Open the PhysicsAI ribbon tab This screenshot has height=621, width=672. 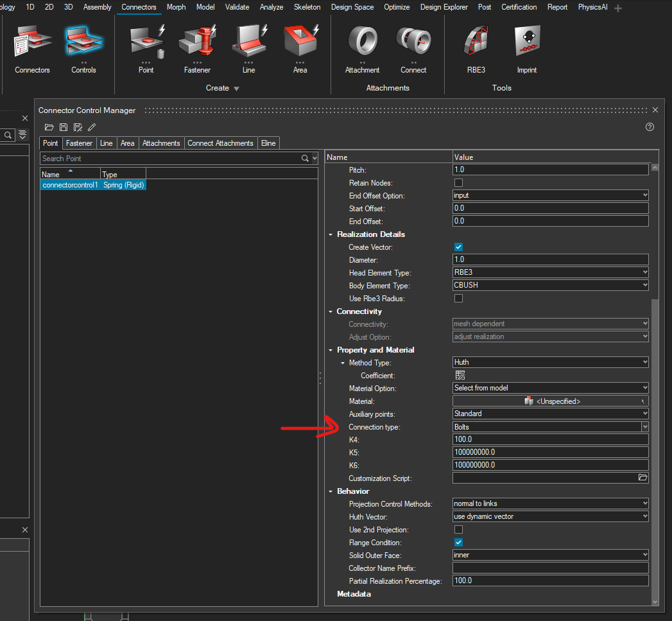pyautogui.click(x=592, y=7)
